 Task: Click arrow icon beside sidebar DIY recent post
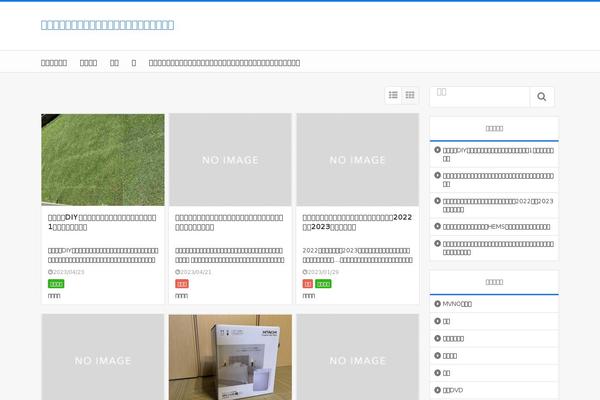pyautogui.click(x=437, y=150)
